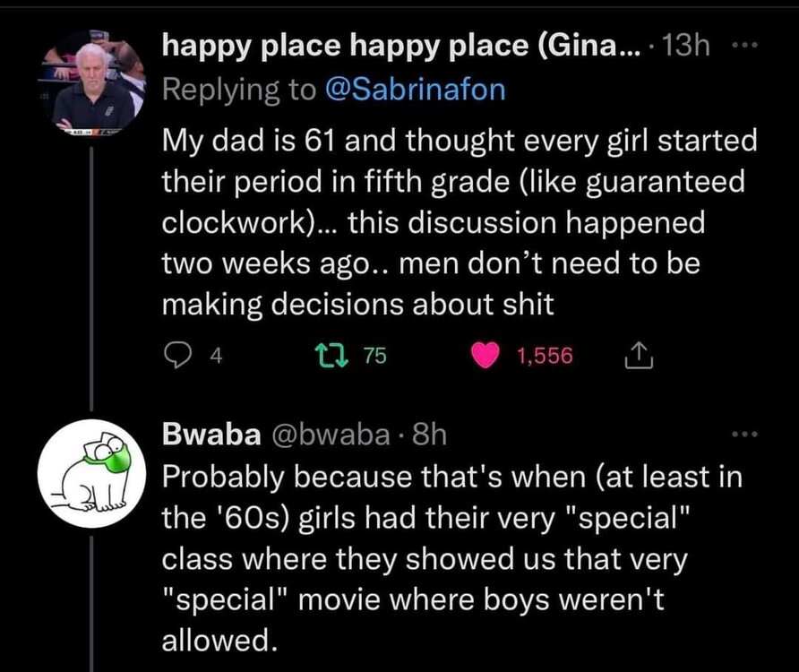This screenshot has width=799, height=672.
Task: Click the "Replying to" label text
Action: pos(237,90)
